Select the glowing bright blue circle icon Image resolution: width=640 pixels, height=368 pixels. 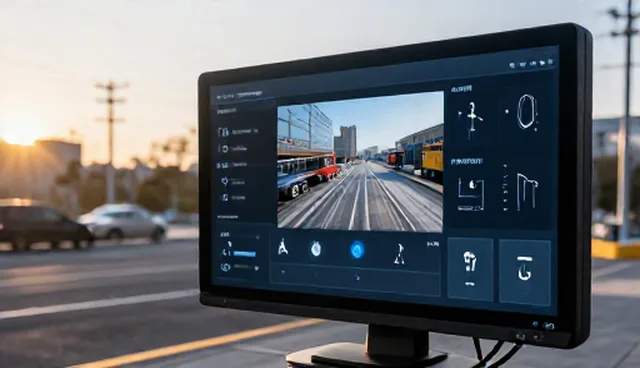click(357, 249)
